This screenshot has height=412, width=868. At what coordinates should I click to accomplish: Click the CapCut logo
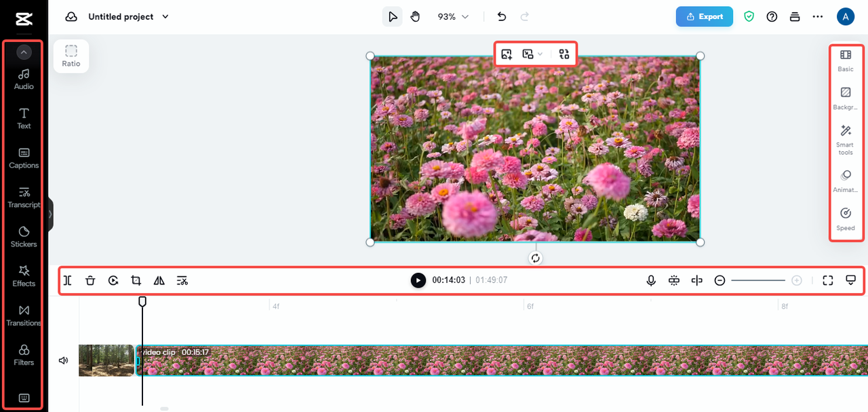coord(24,18)
